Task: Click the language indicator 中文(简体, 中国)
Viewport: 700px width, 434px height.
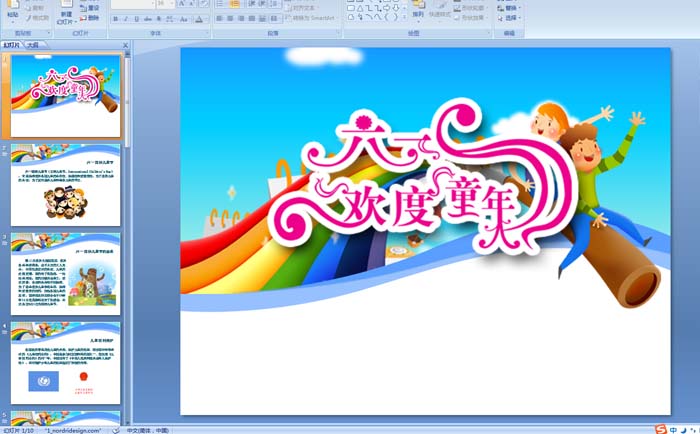Action: pos(147,430)
